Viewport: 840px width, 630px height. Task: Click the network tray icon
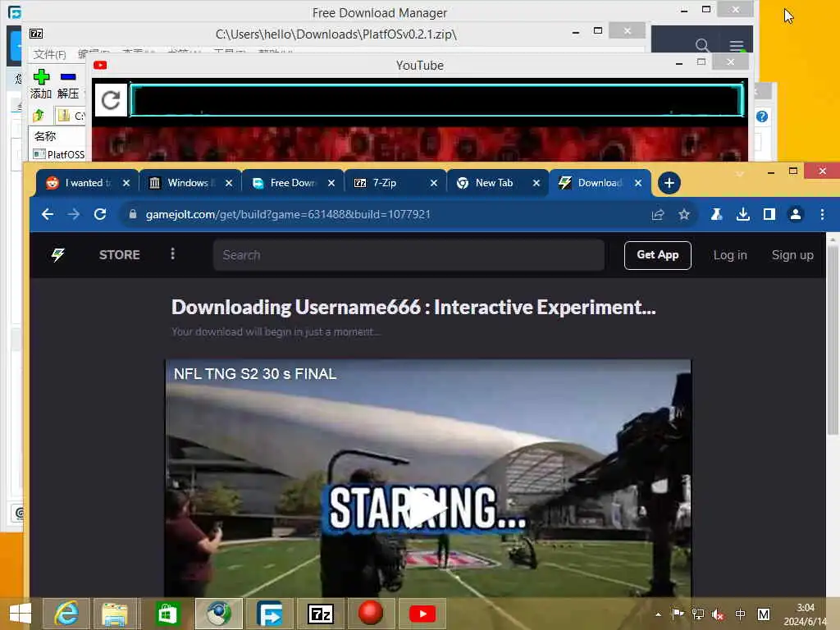(697, 614)
